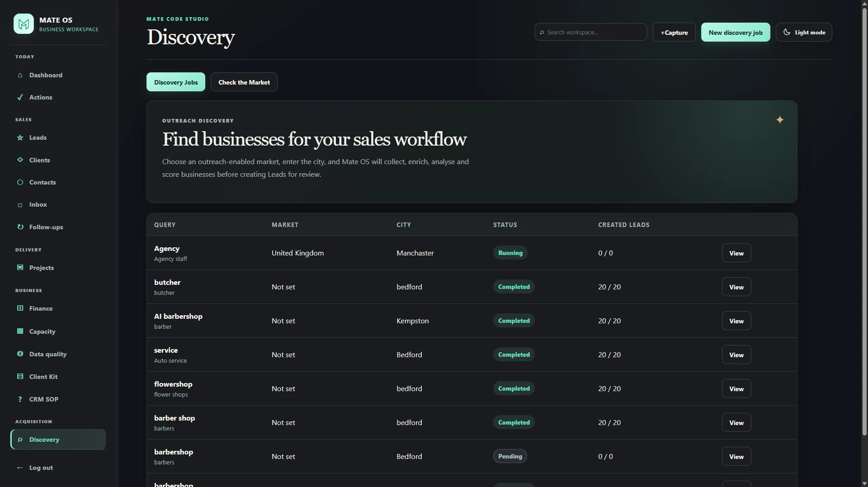Screen dimensions: 868x487
Task: Click the Data quality circle icon
Action: pyautogui.click(x=20, y=354)
